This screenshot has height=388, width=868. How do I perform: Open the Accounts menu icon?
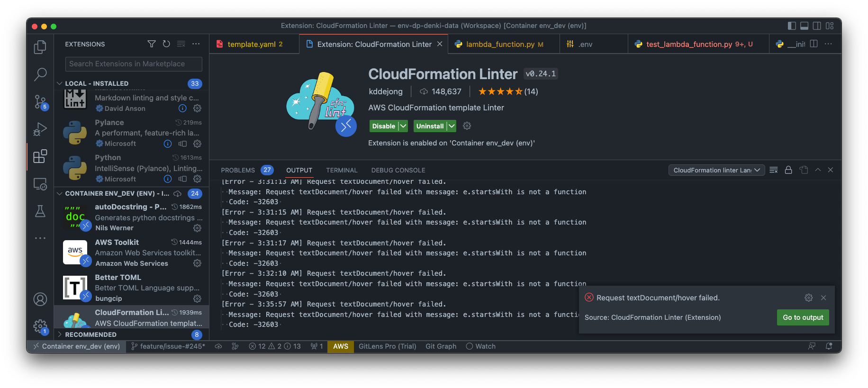(x=40, y=299)
